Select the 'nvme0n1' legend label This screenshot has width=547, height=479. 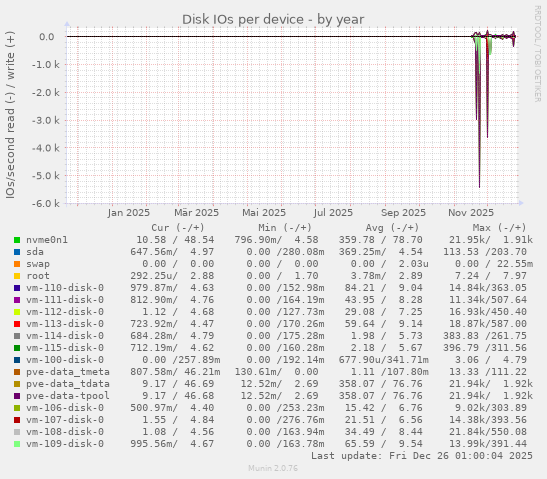47,240
